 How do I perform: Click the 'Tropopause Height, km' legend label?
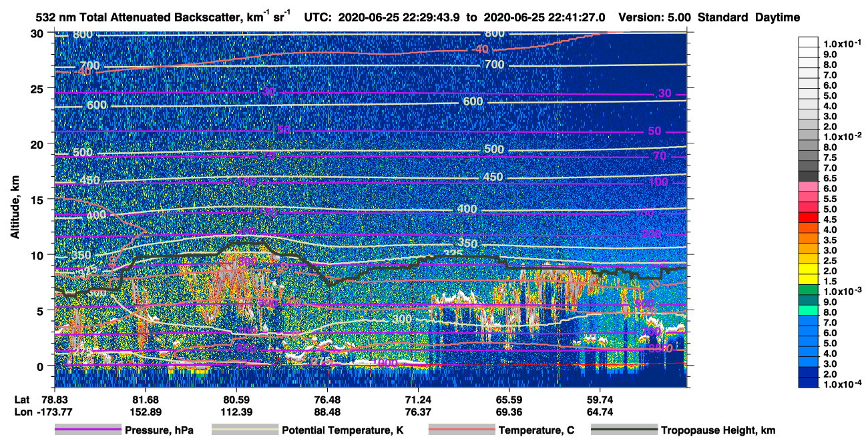[x=718, y=430]
